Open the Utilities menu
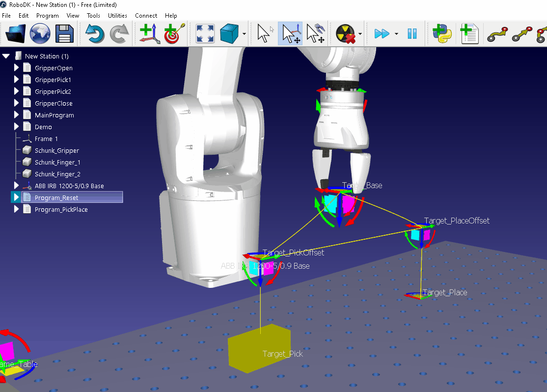This screenshot has height=392, width=547. [117, 16]
